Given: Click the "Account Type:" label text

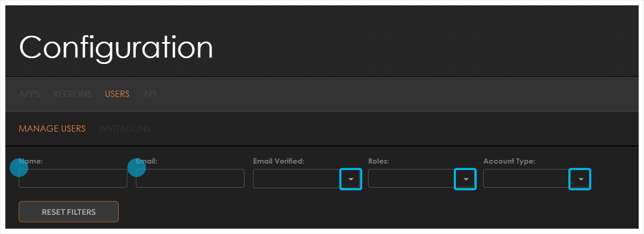Looking at the screenshot, I should coord(509,161).
